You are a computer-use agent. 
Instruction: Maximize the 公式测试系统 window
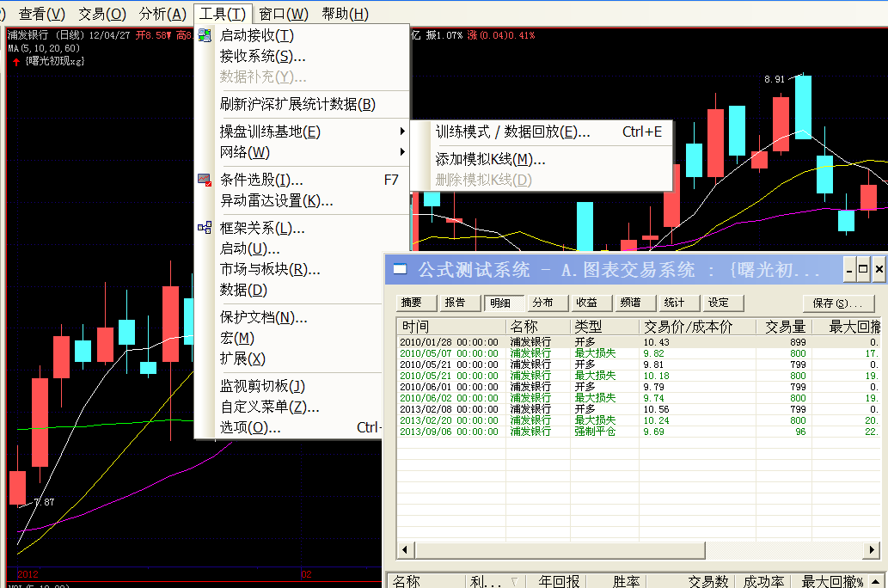point(863,269)
